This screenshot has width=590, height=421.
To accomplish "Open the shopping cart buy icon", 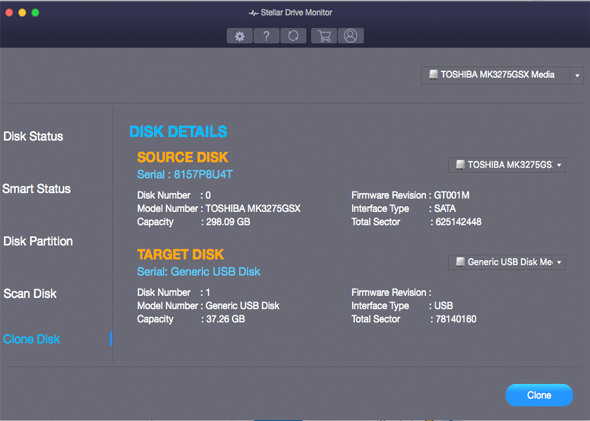I will pos(324,36).
